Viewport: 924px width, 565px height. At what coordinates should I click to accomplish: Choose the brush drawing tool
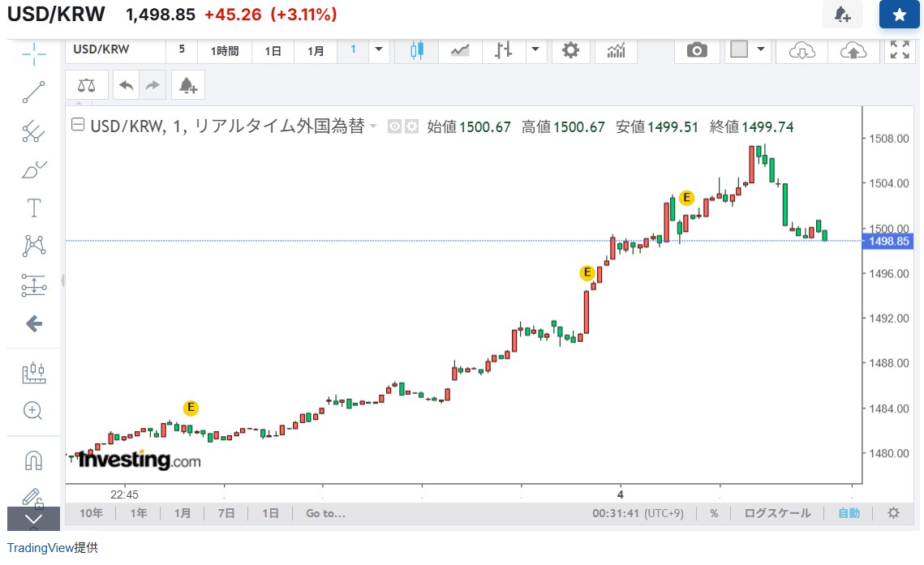point(33,170)
